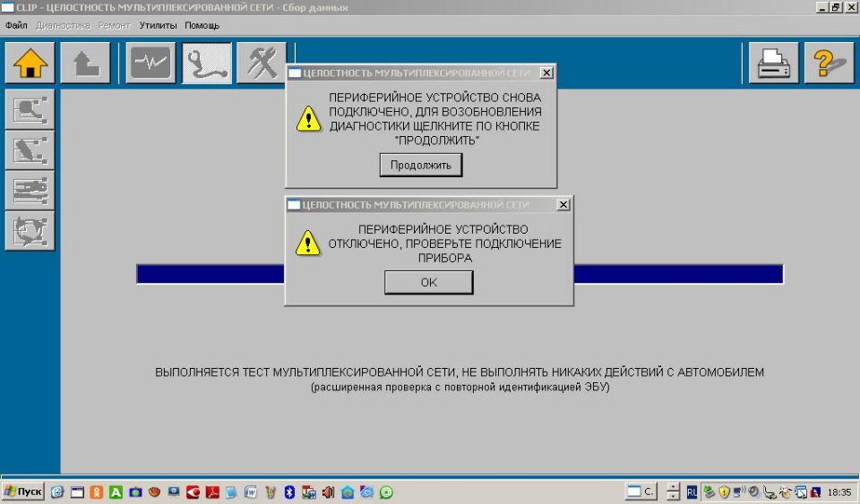Screen dimensions: 860x504
Task: Open the Пуск start menu
Action: [x=23, y=491]
